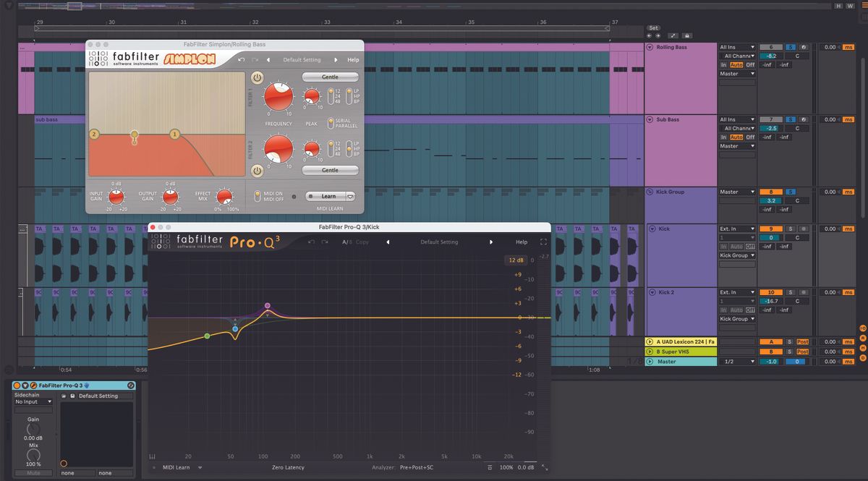
Task: Click the Gentle button for Filter 1
Action: tap(331, 77)
